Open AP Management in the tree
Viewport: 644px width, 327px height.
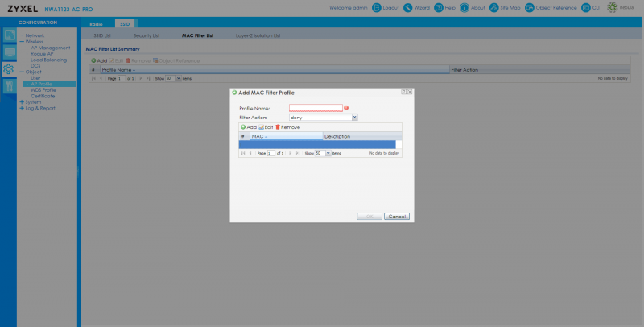51,48
